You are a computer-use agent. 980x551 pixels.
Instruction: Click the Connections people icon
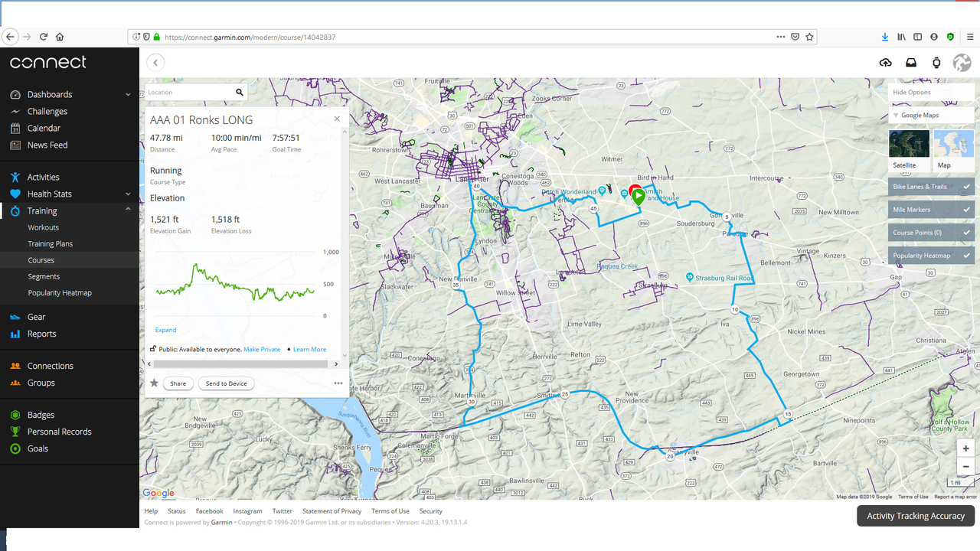coord(15,366)
